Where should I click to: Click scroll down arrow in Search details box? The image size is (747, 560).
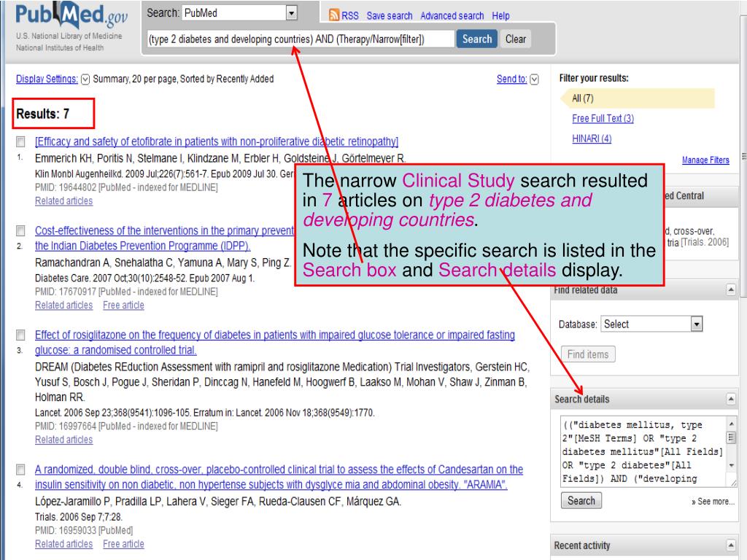pos(731,465)
